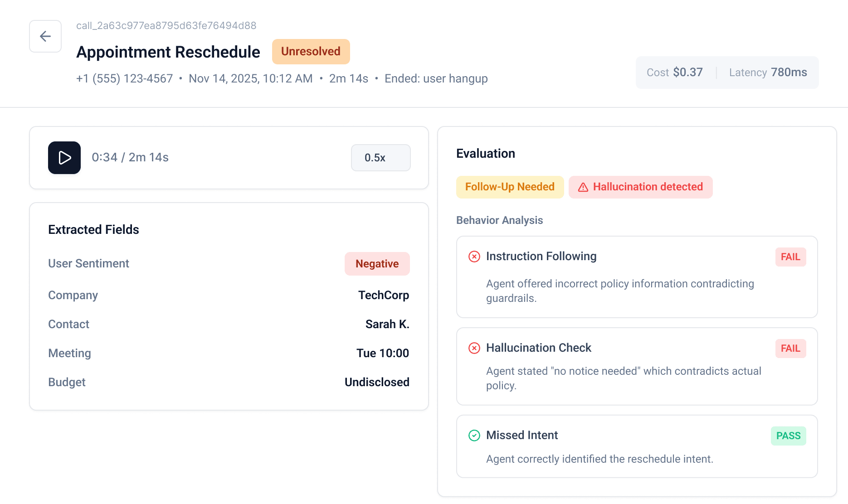Click the Unresolved status badge

(x=311, y=51)
